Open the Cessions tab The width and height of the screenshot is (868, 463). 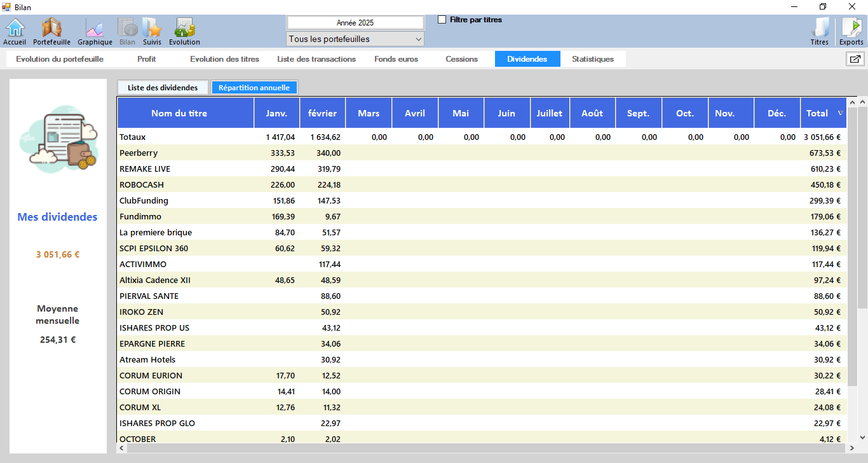[461, 59]
